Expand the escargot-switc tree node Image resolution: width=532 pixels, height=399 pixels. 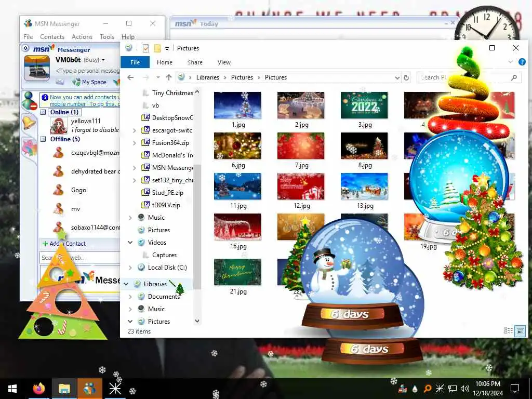(135, 130)
